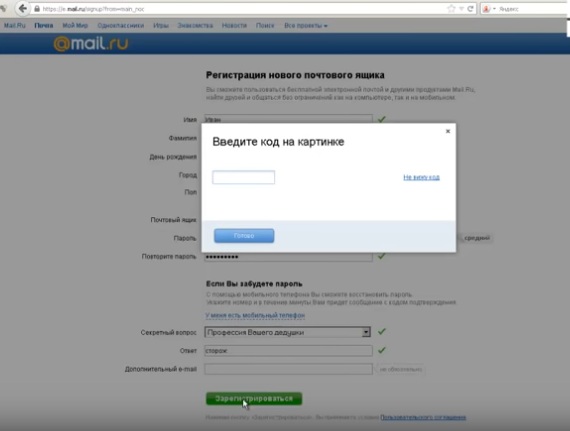Screen dimensions: 570x431
Task: Click the Дополнительный e-mail field
Action: click(288, 369)
